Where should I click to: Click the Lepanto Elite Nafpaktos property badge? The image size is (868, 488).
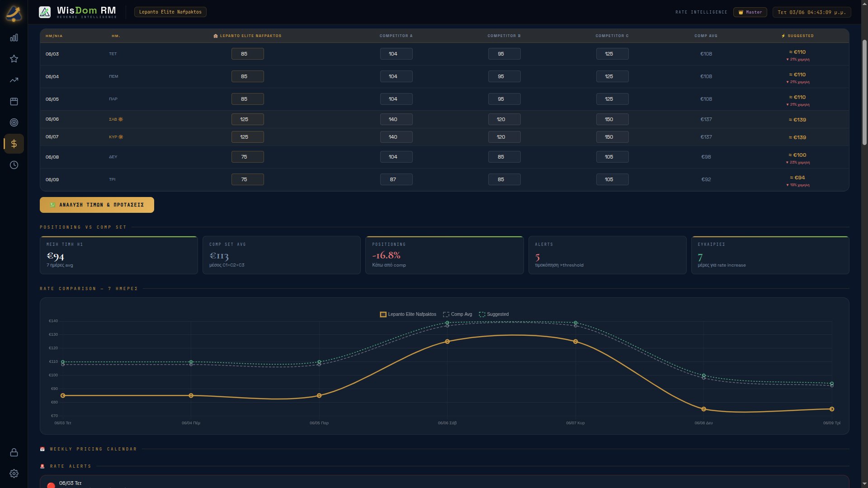[x=170, y=12]
